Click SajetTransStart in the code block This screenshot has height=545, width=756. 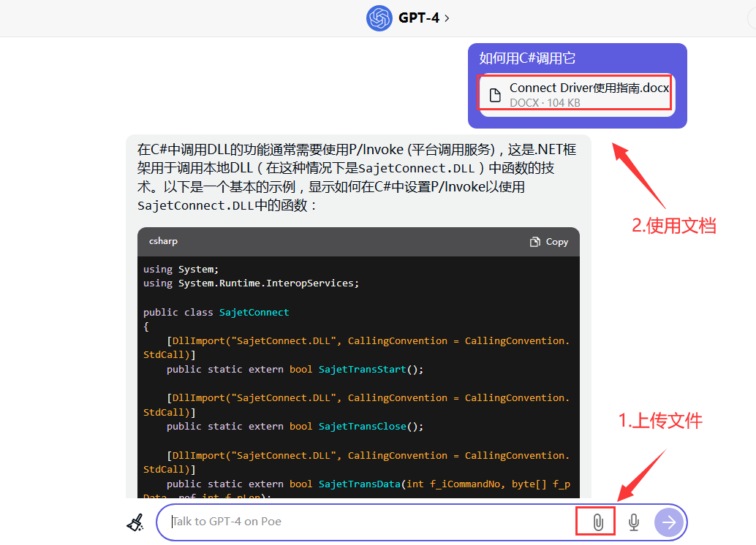[362, 370]
